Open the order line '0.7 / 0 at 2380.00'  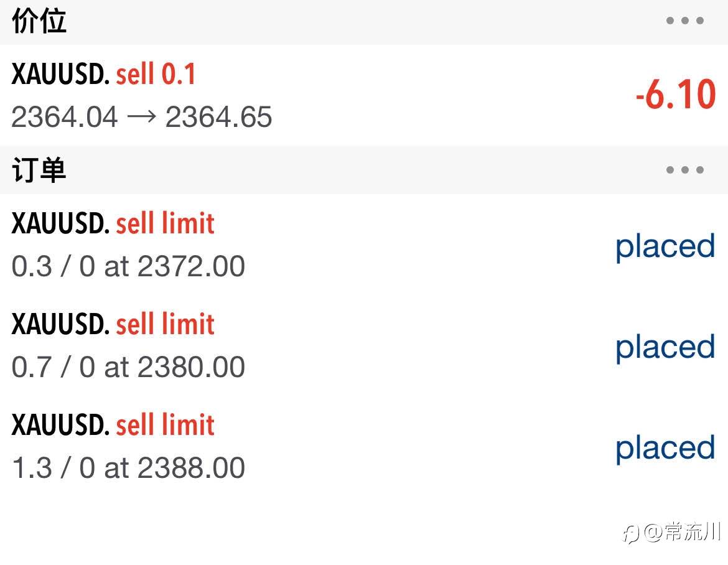pos(128,367)
